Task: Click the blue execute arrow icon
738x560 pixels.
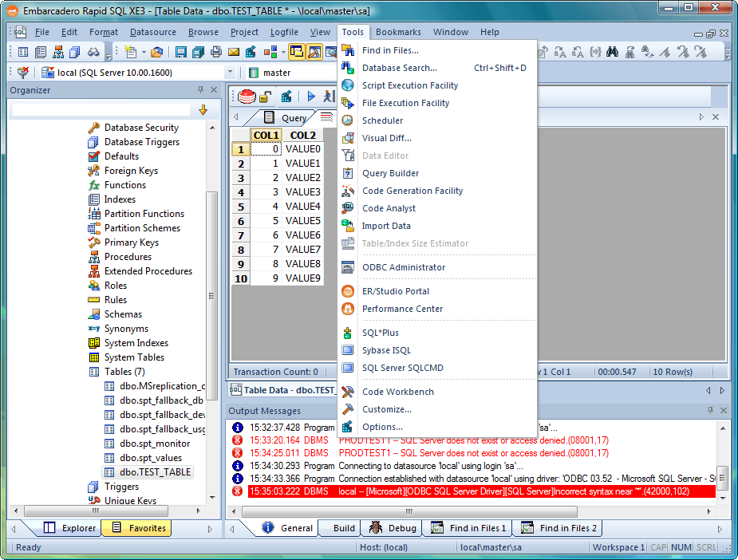Action: 311,97
